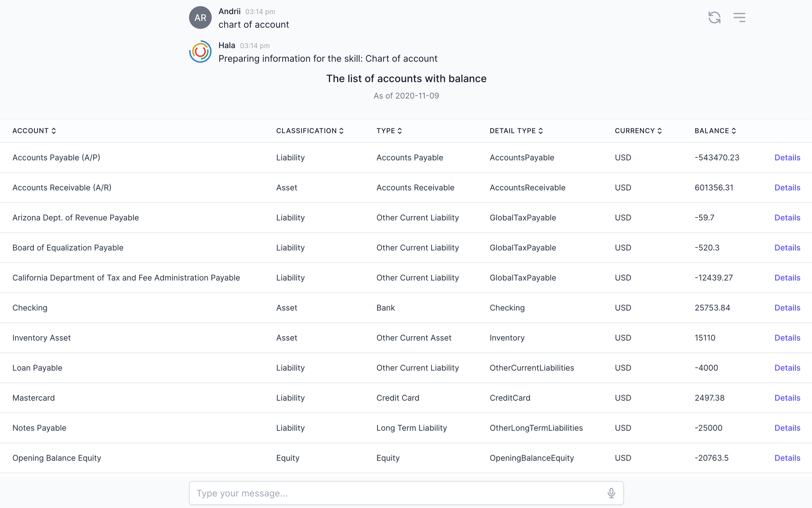Image resolution: width=812 pixels, height=508 pixels.
Task: Click the OtherCurrentLiabilities detail type cell
Action: coord(531,368)
